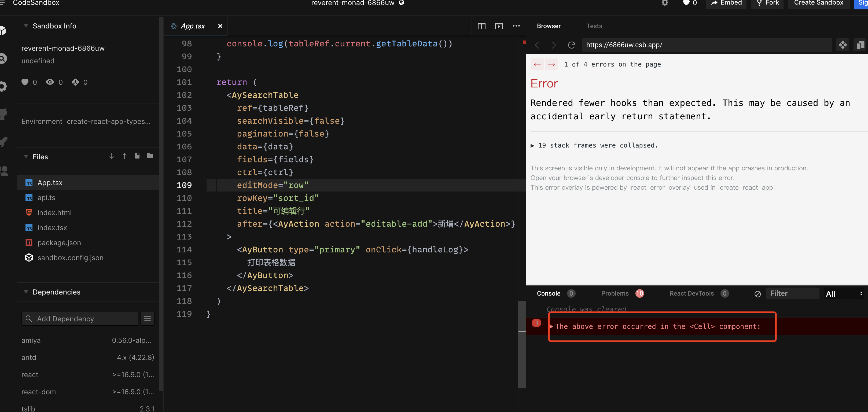Open preview in new window icon
The image size is (868, 412).
[x=860, y=45]
